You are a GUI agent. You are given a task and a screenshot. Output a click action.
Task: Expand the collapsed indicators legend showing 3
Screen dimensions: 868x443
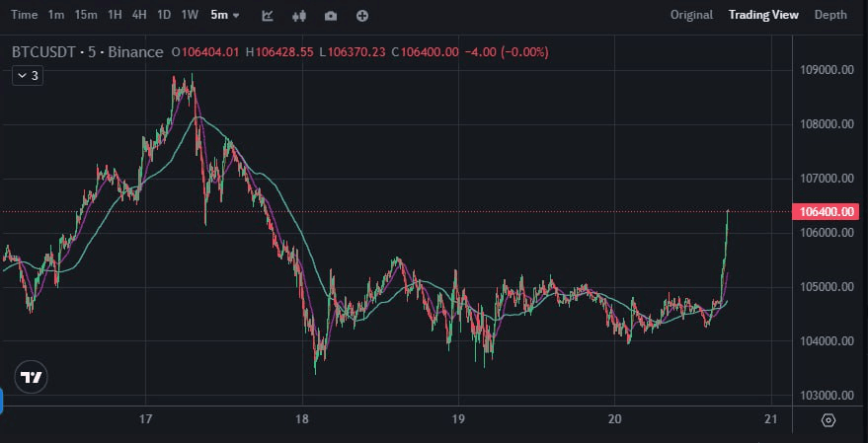click(x=28, y=76)
